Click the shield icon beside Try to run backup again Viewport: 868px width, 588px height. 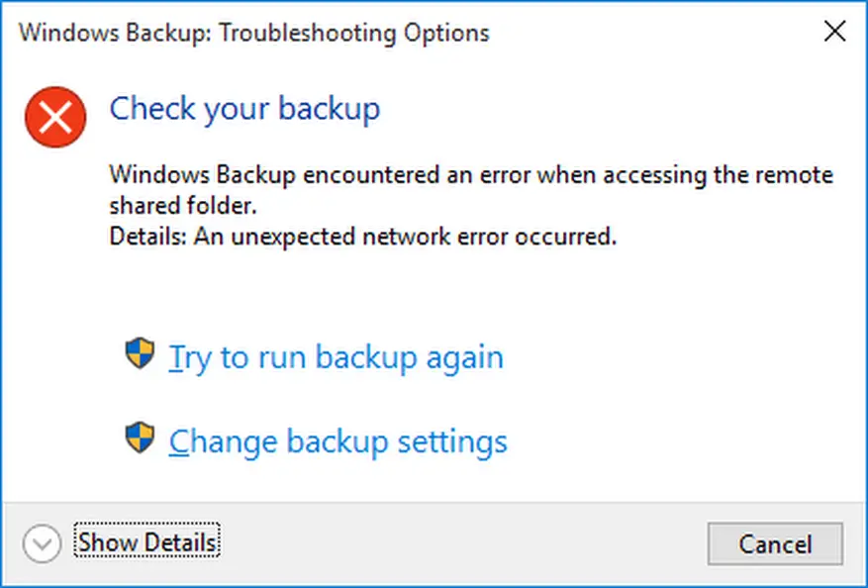140,353
